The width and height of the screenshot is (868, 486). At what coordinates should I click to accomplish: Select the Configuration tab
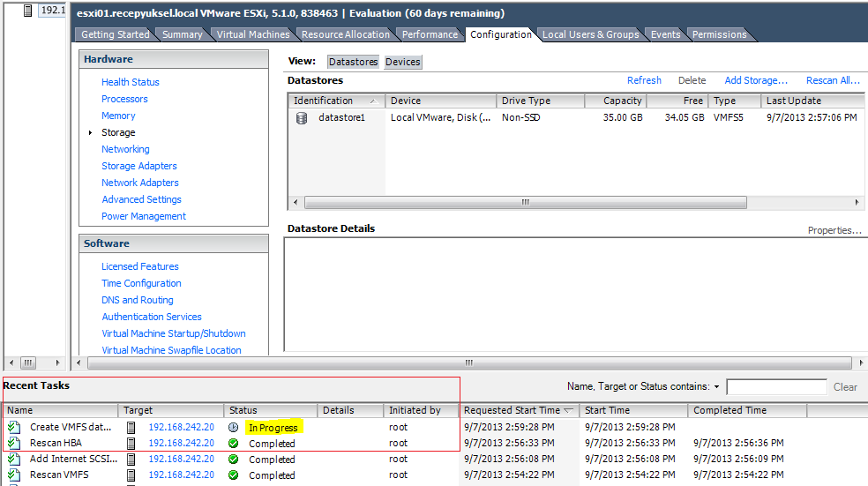[x=501, y=34]
